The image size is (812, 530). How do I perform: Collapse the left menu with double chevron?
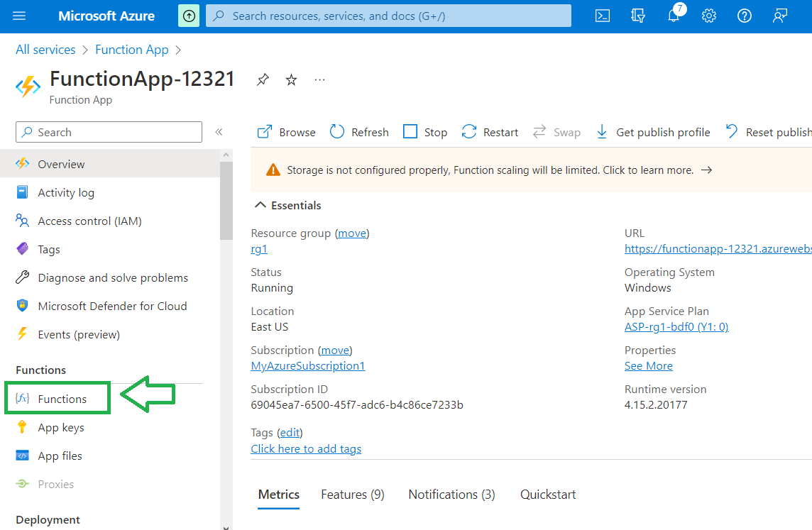219,132
